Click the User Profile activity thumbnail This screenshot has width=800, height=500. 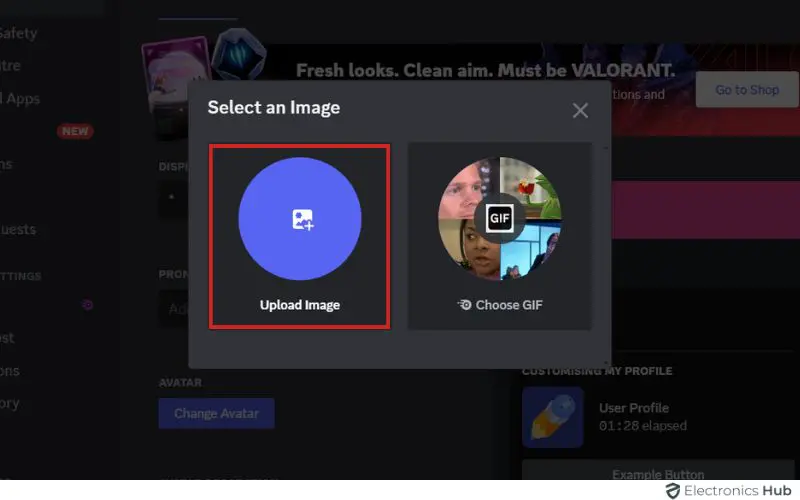553,417
